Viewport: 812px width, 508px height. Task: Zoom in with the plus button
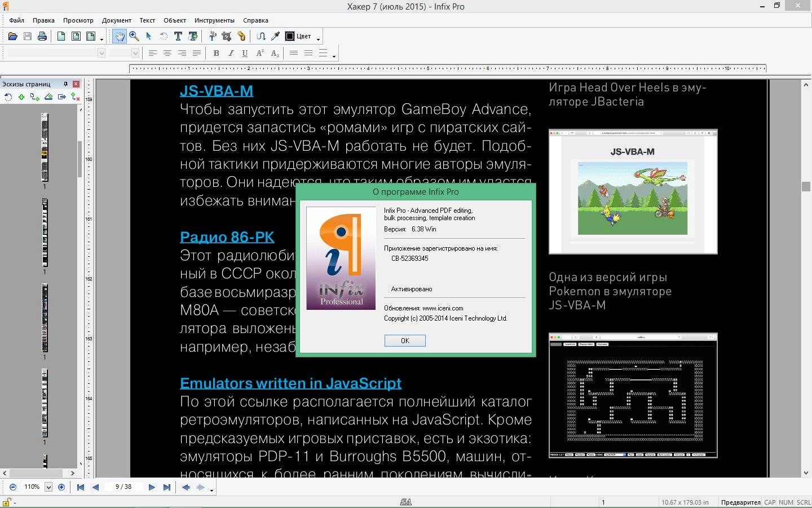61,487
